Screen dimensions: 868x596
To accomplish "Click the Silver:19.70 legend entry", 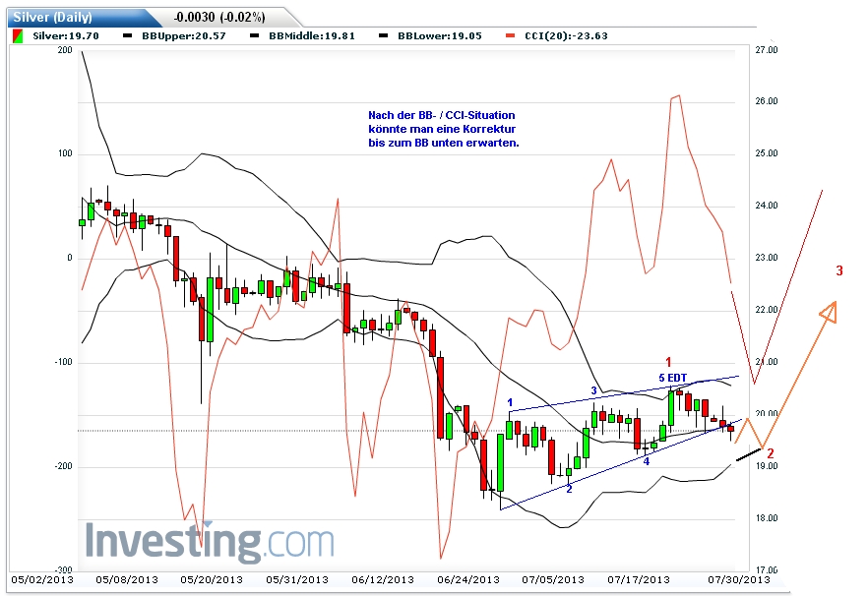I will tap(65, 36).
